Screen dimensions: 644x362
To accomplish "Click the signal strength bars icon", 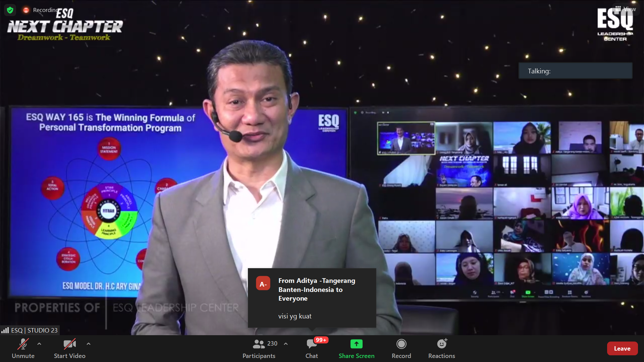I will (5, 330).
